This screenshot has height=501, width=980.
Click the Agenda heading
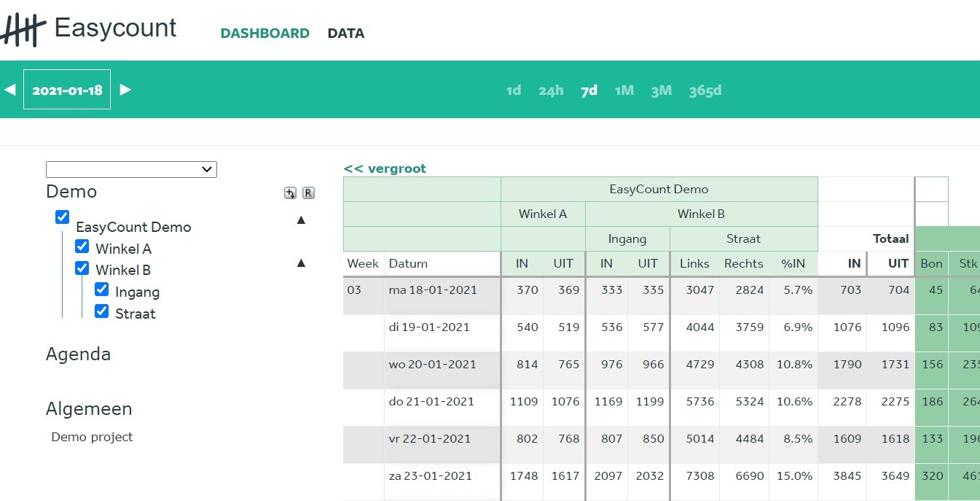(x=78, y=354)
